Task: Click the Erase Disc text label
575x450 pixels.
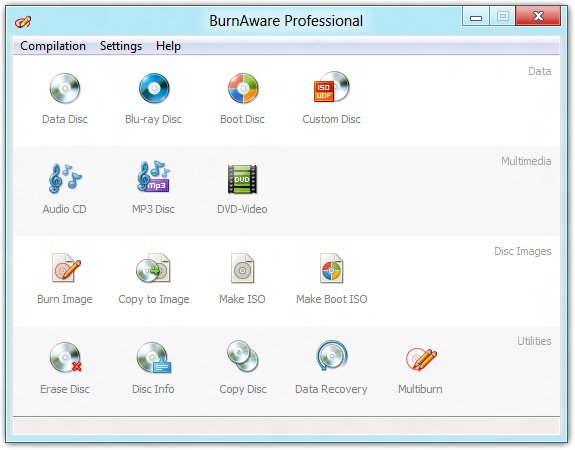Action: 65,389
